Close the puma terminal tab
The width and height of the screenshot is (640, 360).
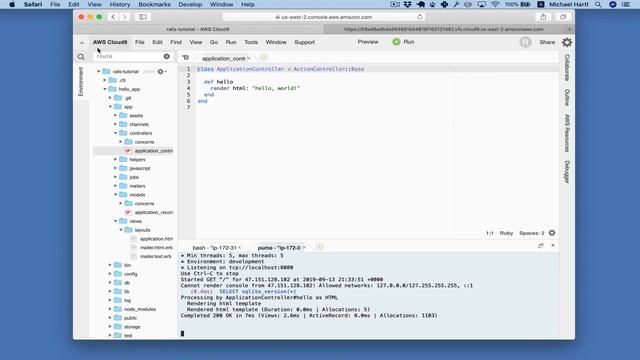(x=304, y=248)
